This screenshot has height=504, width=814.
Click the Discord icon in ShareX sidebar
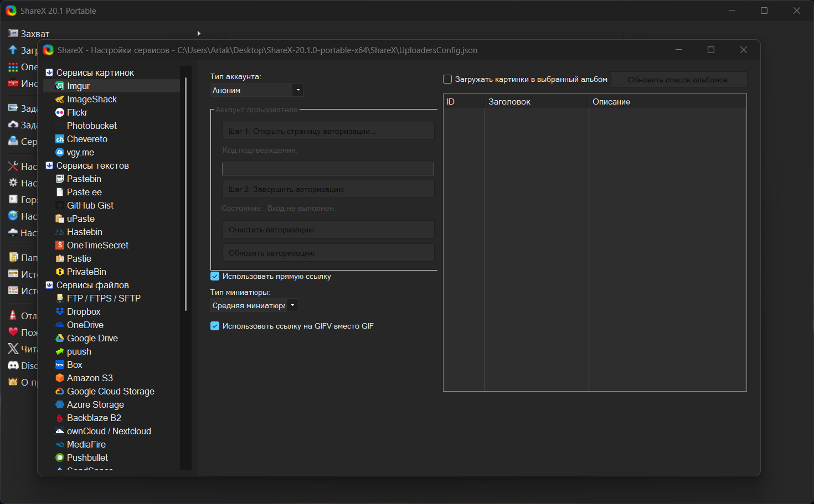pyautogui.click(x=13, y=365)
